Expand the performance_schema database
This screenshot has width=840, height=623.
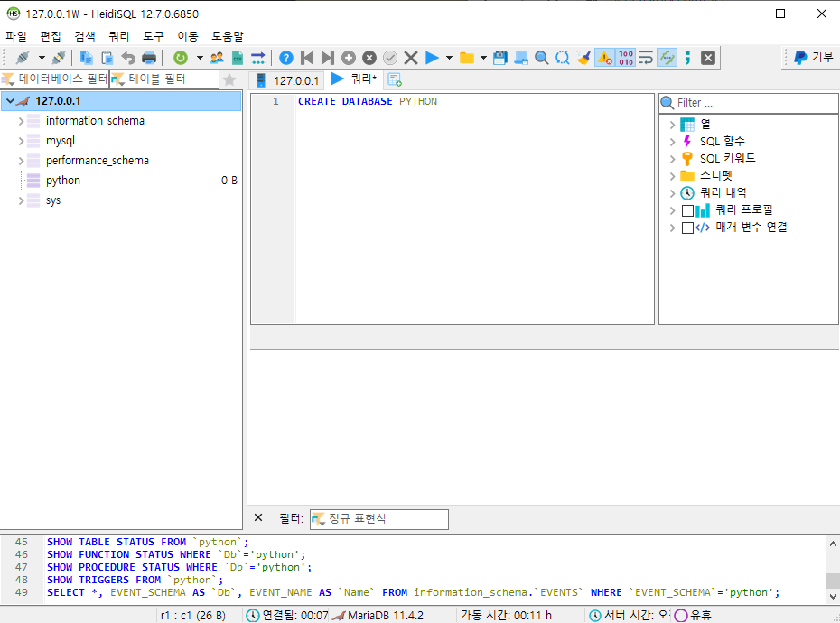22,161
